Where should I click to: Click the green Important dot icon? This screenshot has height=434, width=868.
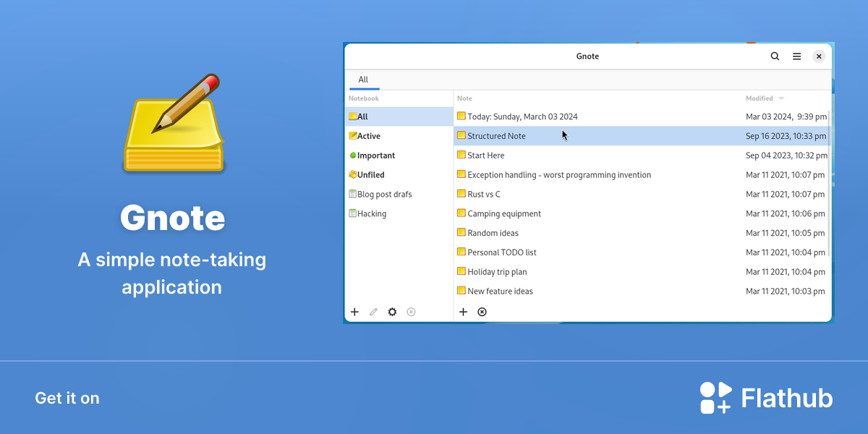tap(353, 156)
